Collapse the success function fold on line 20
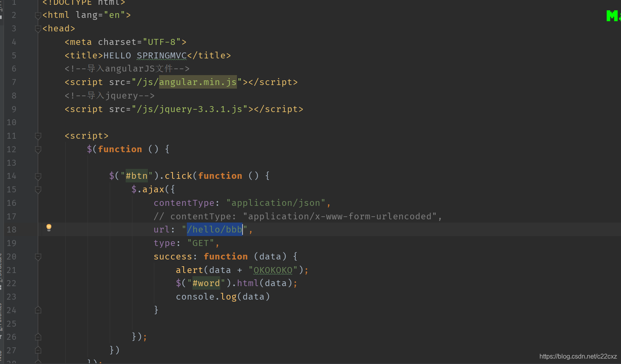The image size is (621, 364). coord(38,257)
